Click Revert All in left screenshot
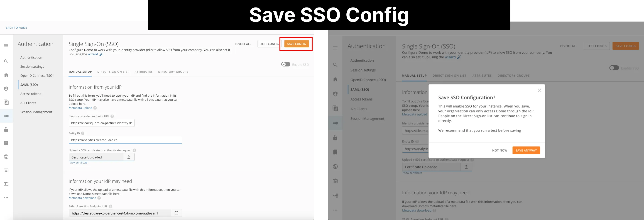 tap(243, 44)
